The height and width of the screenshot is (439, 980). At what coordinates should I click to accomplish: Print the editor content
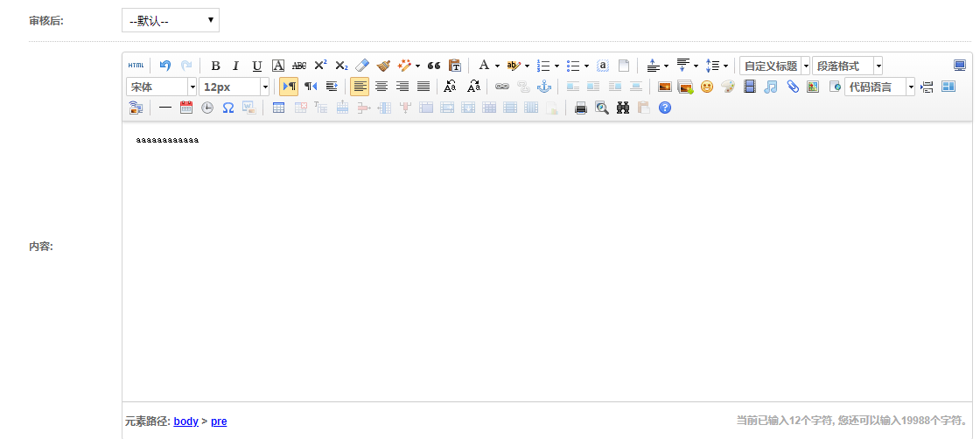pos(581,108)
